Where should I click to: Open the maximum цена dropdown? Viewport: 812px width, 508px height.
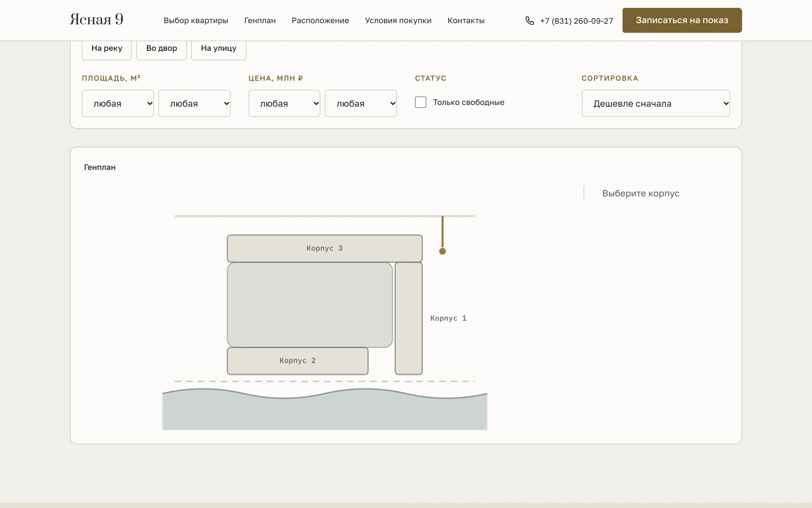click(361, 103)
